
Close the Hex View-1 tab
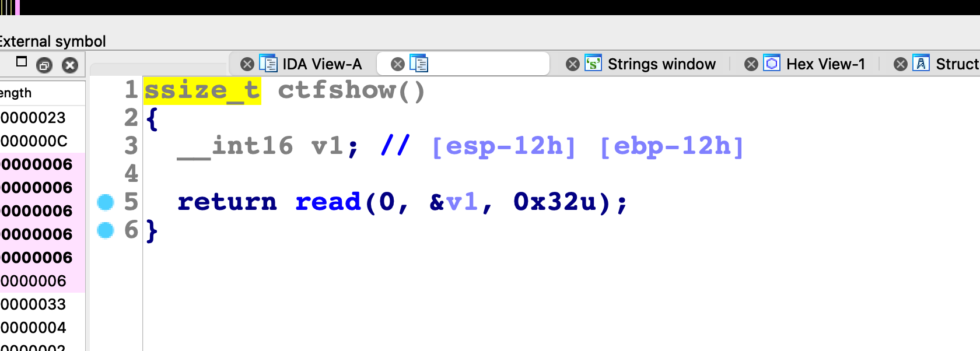coord(751,64)
